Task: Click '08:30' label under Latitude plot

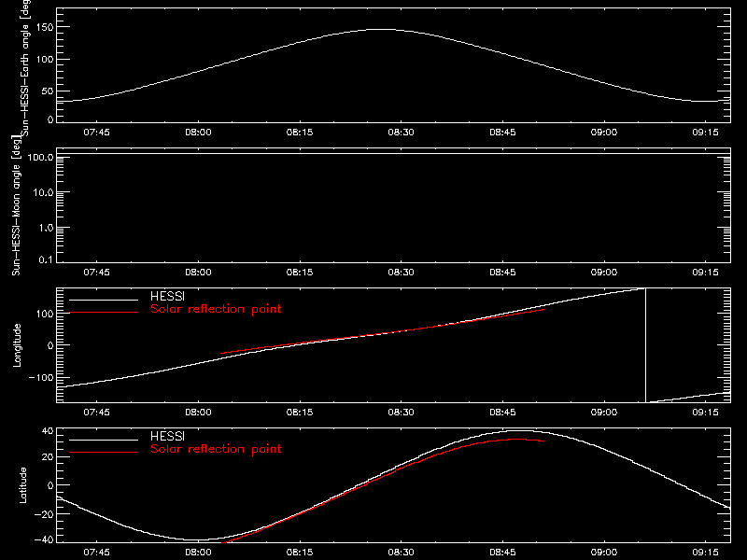Action: coord(402,553)
